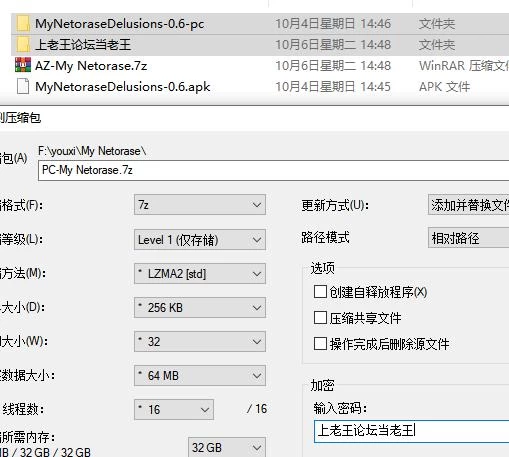This screenshot has width=509, height=457.
Task: Click the 更新方式(U) label
Action: 335,205
